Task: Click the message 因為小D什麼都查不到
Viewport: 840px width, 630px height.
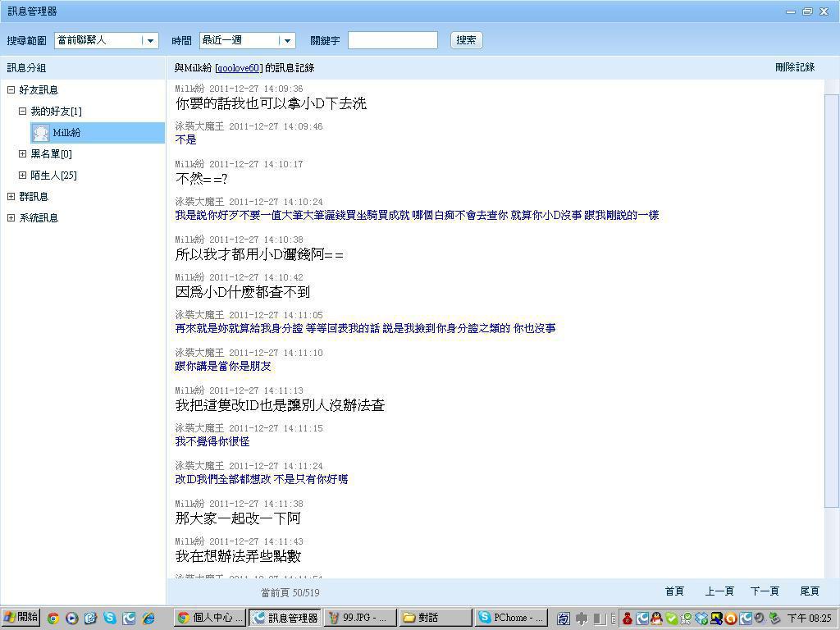Action: point(243,292)
